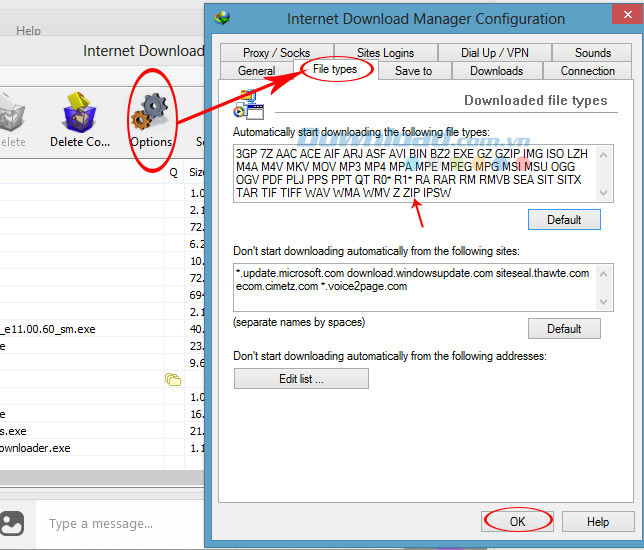Open the Help menu in the main window
644x550 pixels.
[29, 31]
